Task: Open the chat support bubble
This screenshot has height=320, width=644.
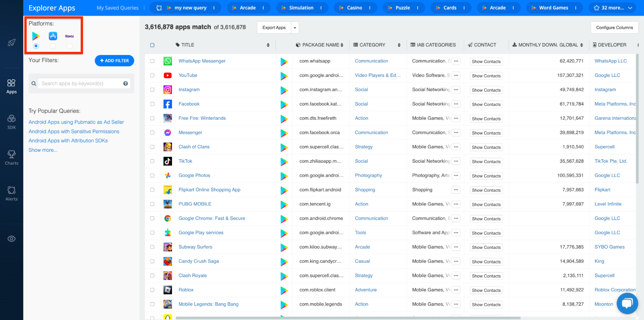Action: (x=627, y=303)
